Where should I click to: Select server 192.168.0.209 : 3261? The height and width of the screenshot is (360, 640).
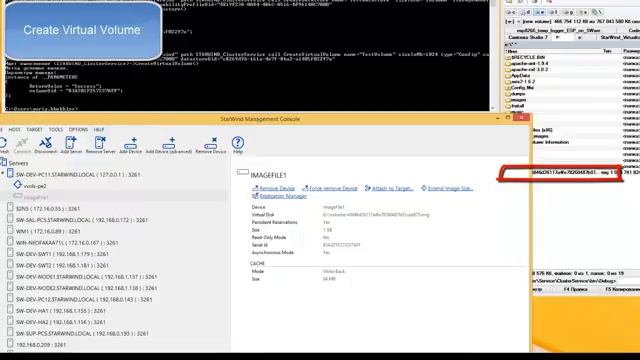click(41, 345)
